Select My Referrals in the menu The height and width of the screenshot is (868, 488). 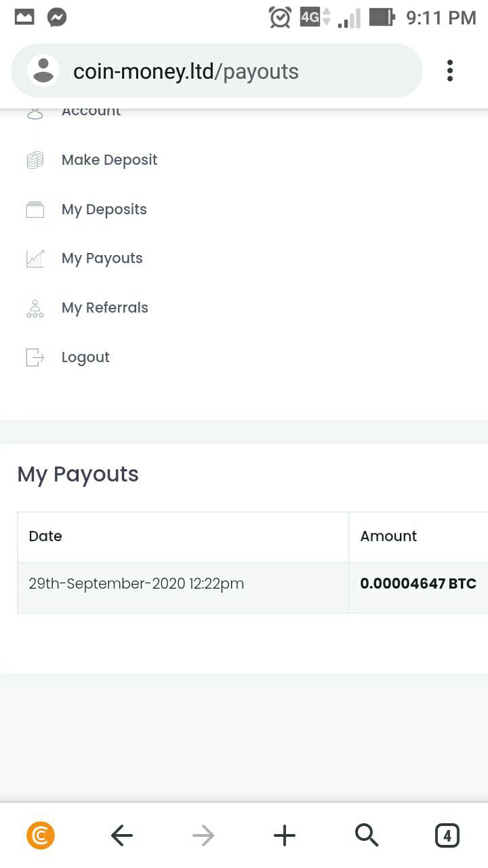point(105,308)
